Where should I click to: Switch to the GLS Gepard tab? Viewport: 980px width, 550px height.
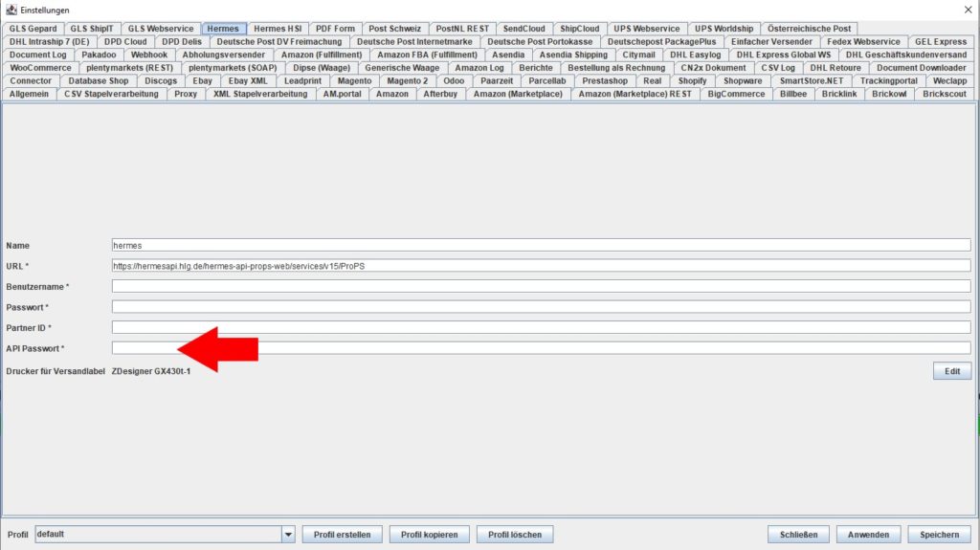tap(33, 29)
